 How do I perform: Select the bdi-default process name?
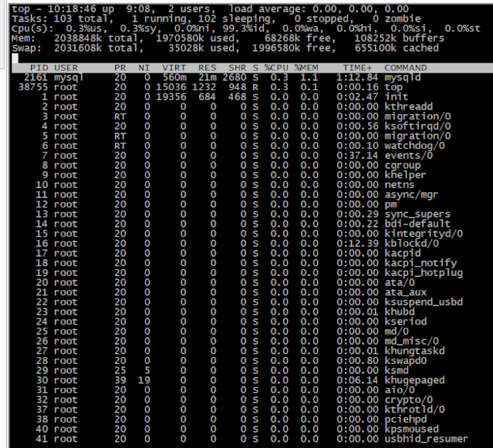(x=417, y=224)
